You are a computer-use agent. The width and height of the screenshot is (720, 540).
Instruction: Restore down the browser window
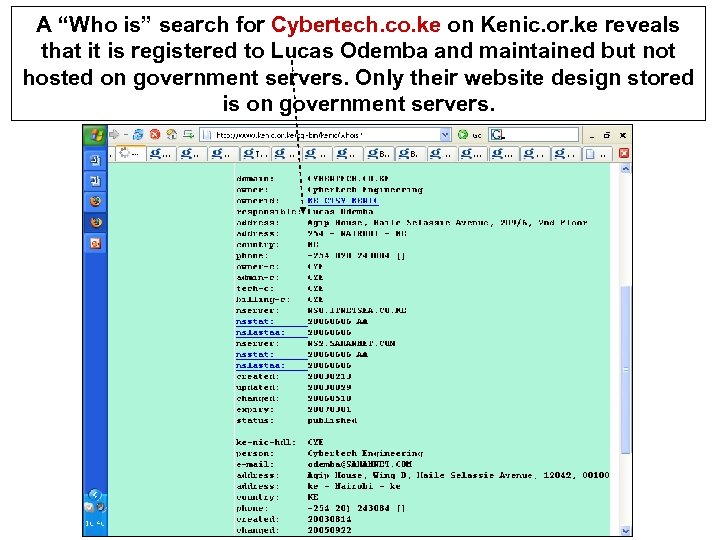(607, 135)
